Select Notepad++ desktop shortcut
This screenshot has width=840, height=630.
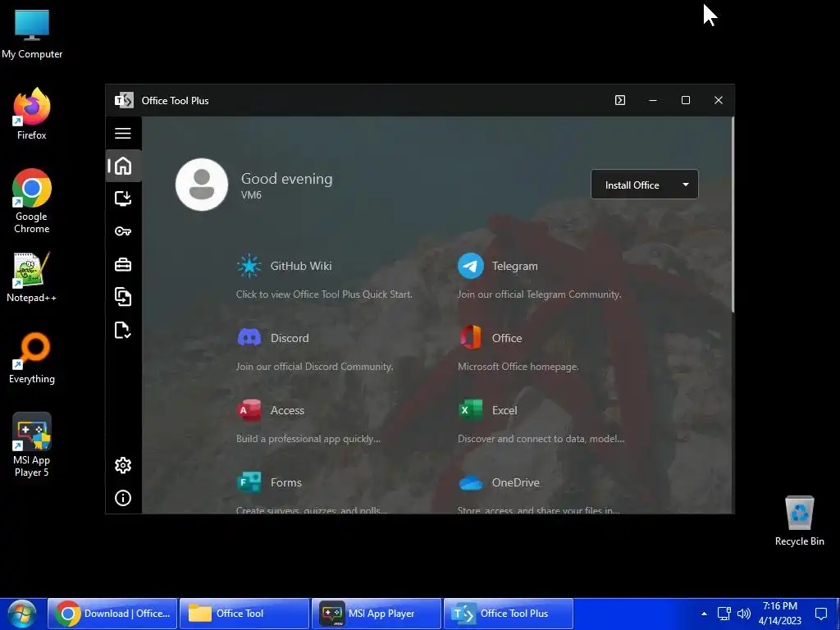point(32,277)
